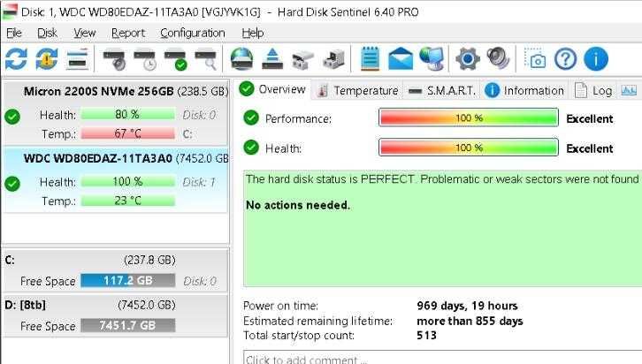The height and width of the screenshot is (364, 642).
Task: Click the network computer globe icon
Action: [432, 59]
